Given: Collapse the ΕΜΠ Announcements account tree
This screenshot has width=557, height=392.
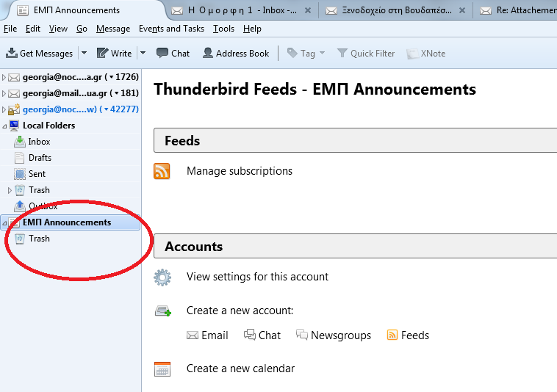Looking at the screenshot, I should [4, 223].
